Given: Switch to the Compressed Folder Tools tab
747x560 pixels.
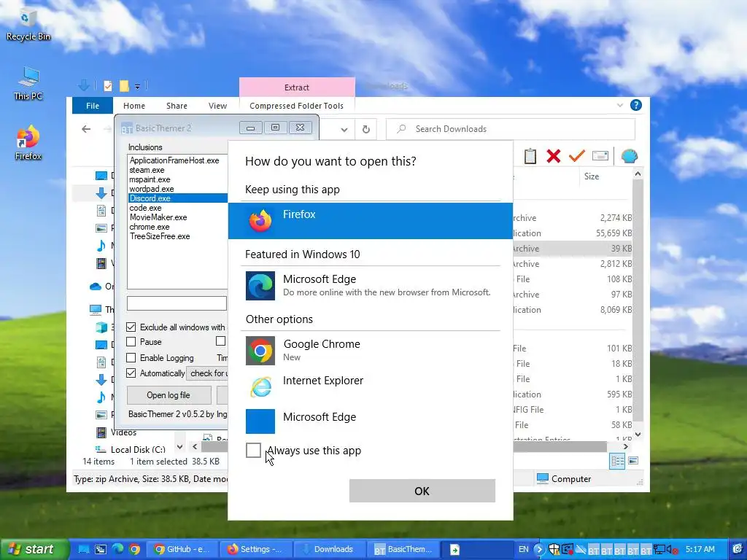Looking at the screenshot, I should [296, 106].
